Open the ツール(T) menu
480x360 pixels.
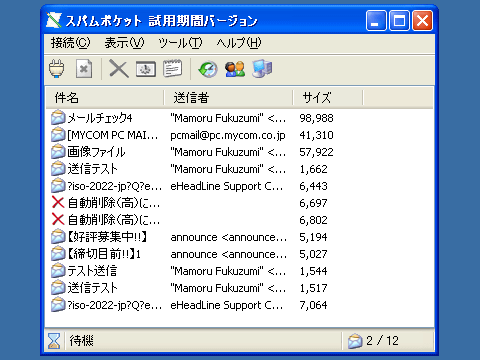[180, 43]
